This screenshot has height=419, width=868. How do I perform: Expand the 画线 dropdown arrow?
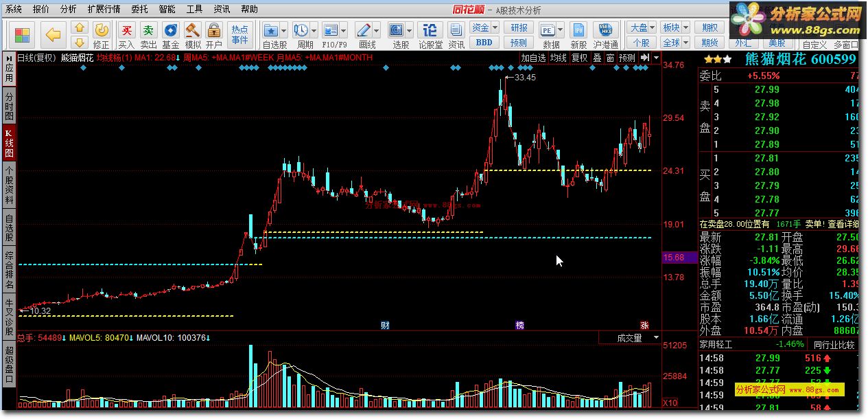pos(377,30)
